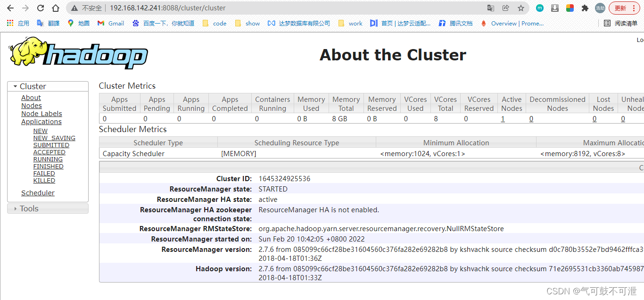Open the 百度一下 bookmark
The width and height of the screenshot is (644, 300).
coord(163,23)
